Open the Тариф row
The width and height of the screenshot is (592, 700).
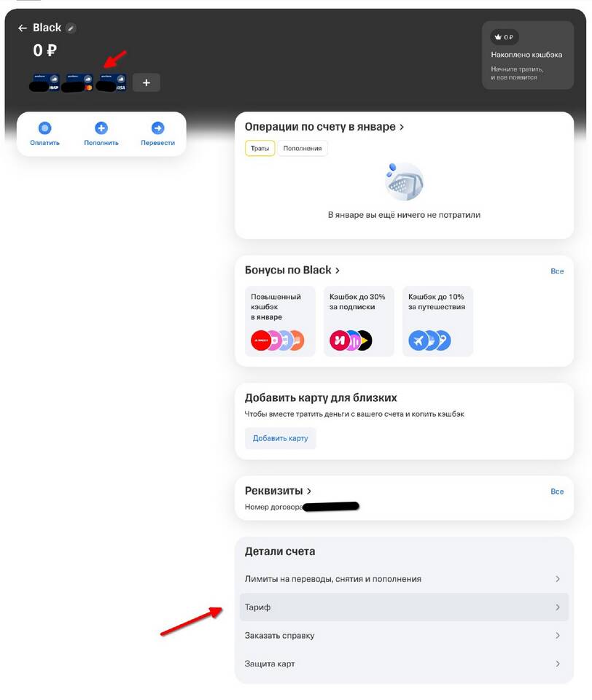click(x=404, y=607)
